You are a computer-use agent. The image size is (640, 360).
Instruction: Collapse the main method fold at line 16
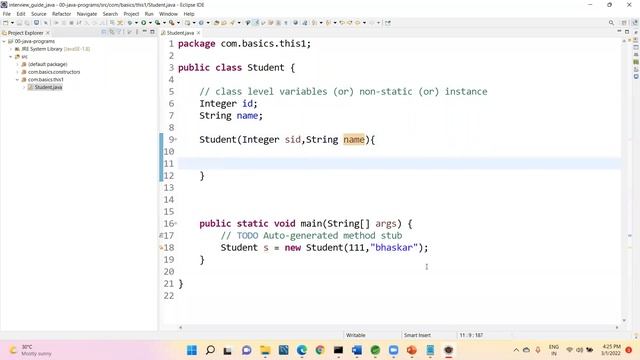(x=176, y=223)
